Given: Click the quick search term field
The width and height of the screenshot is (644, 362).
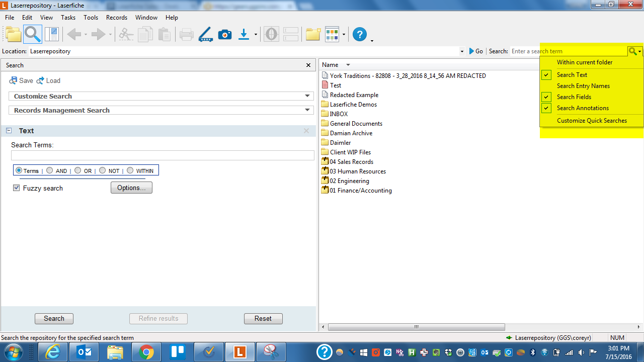Looking at the screenshot, I should point(569,51).
